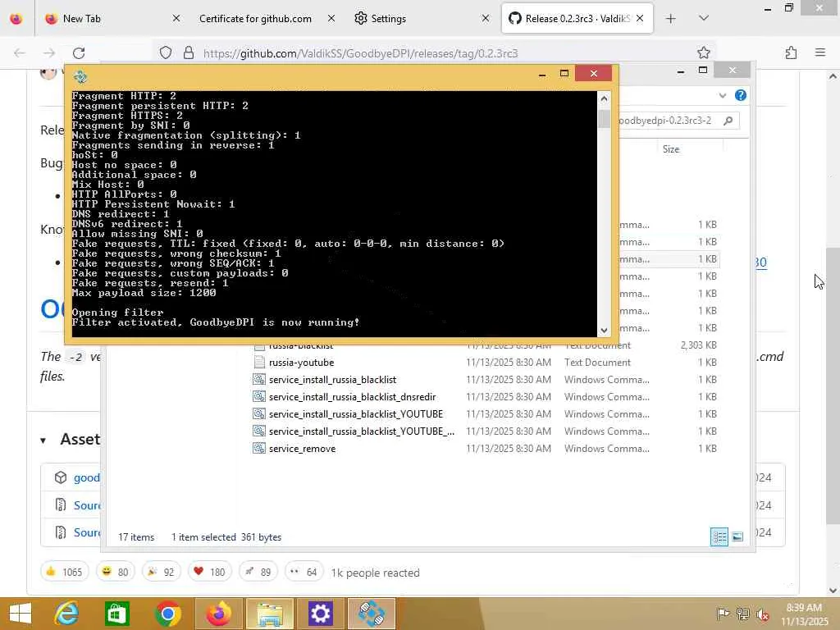React with the hooray emoji 92
Viewport: 840px width, 630px height.
(x=162, y=572)
